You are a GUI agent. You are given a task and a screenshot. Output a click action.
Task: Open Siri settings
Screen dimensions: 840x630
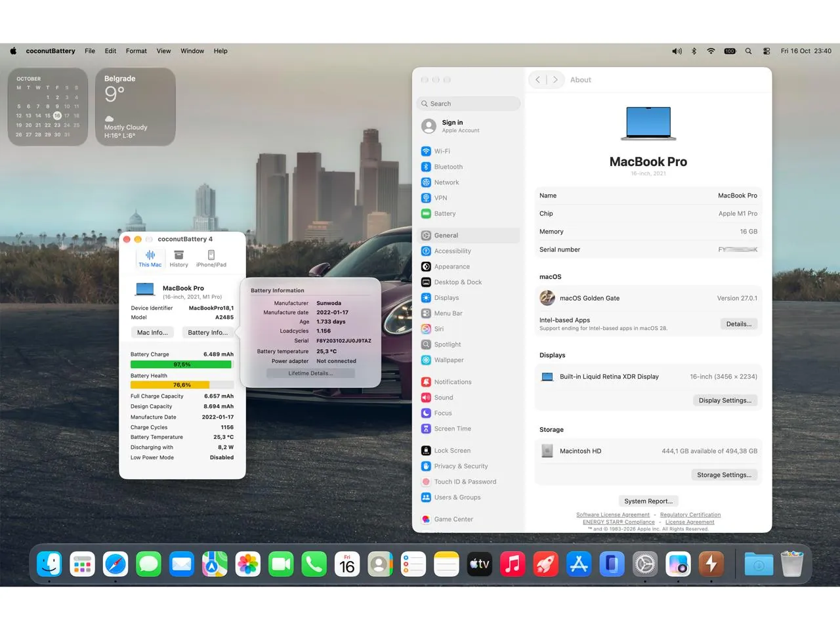pyautogui.click(x=469, y=329)
